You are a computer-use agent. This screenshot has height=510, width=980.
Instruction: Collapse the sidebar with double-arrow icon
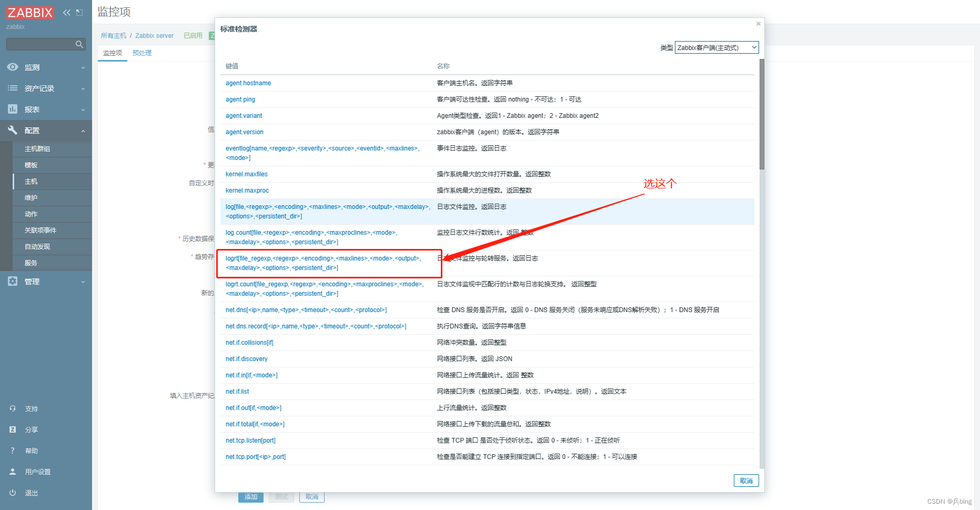pos(67,13)
